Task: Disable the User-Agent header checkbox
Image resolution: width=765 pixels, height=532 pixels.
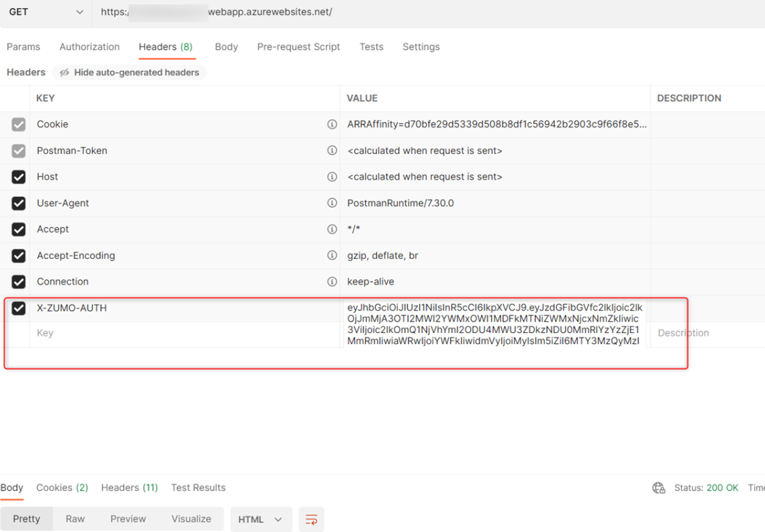Action: (x=18, y=203)
